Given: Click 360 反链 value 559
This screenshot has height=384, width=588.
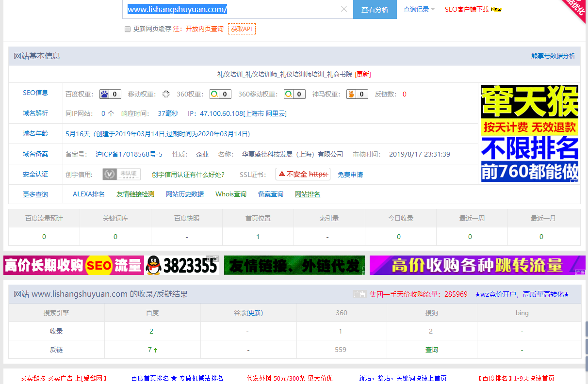Looking at the screenshot, I should [341, 350].
